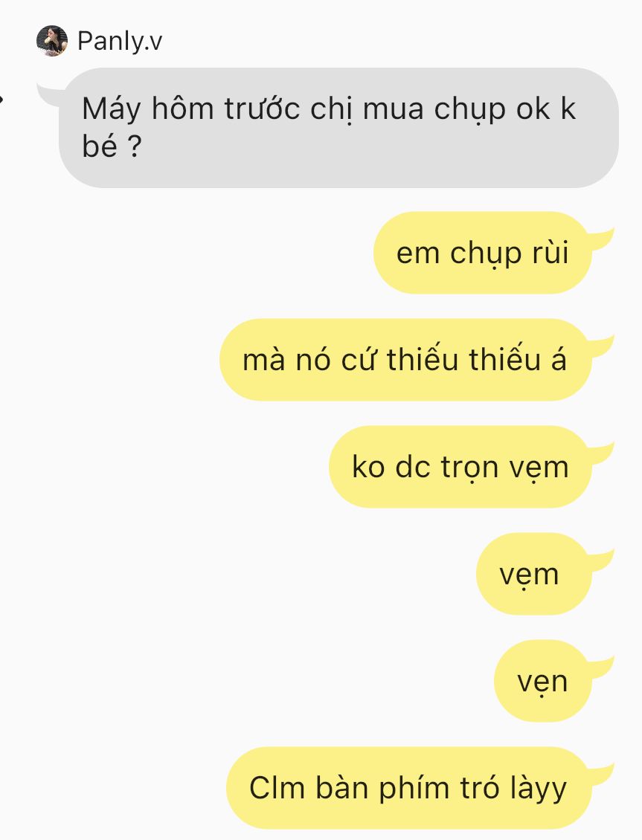Open Panly.v's profile picture avatar
The image size is (642, 840).
[x=52, y=41]
